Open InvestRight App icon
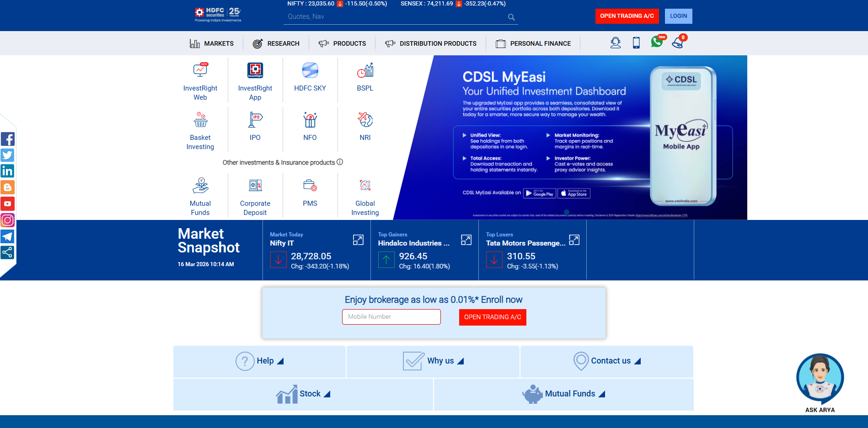Image resolution: width=868 pixels, height=428 pixels. [x=255, y=70]
